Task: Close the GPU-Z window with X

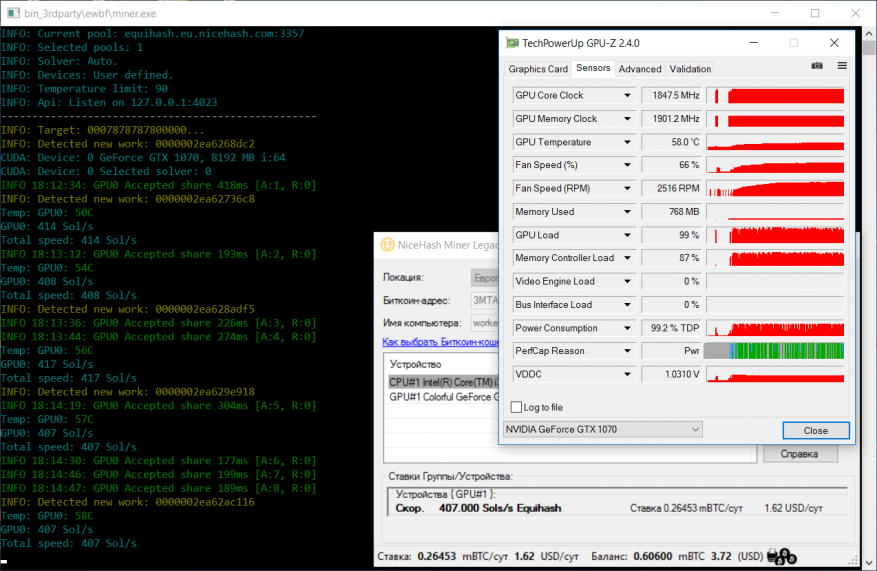Action: pos(834,44)
